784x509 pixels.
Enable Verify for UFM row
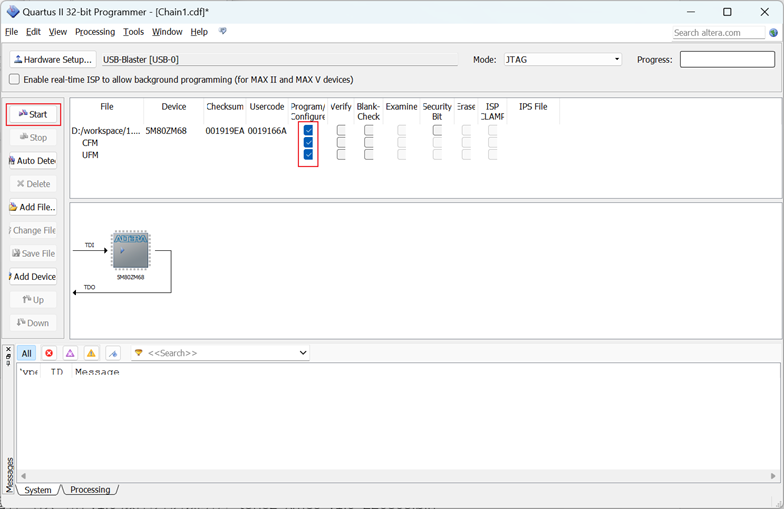[x=341, y=154]
